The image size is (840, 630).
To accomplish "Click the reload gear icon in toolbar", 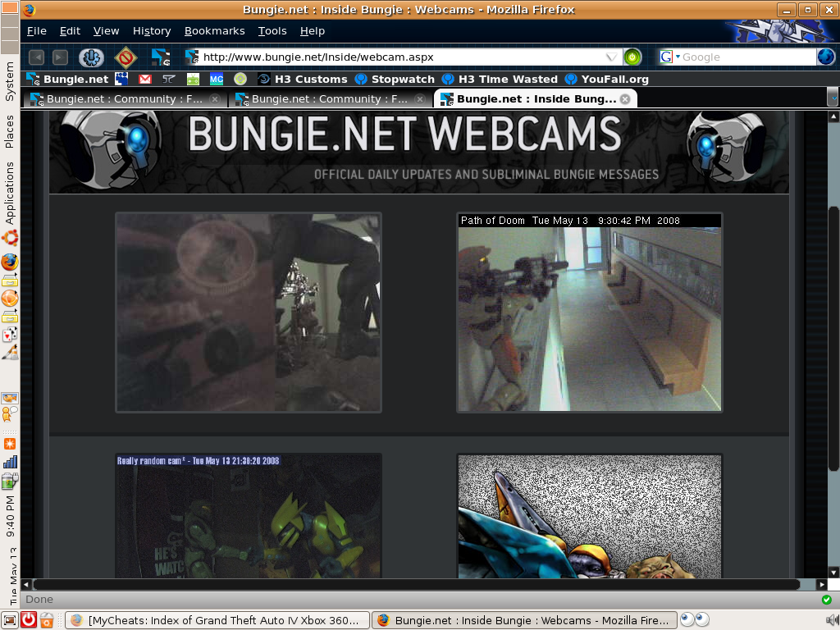I will point(91,57).
